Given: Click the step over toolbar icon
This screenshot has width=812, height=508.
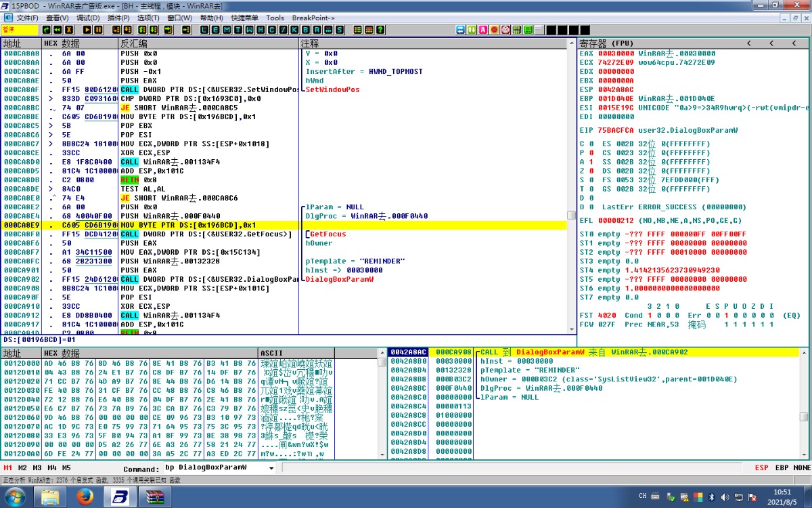Looking at the screenshot, I should pos(128,30).
